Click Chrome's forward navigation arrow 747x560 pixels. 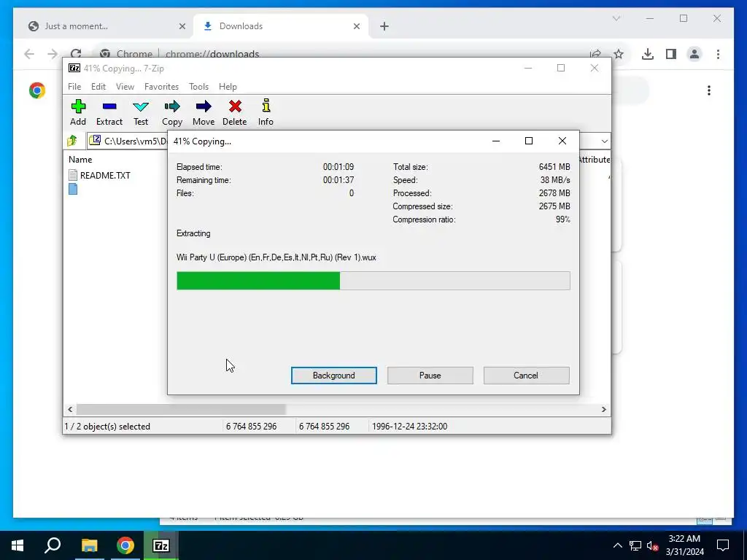pos(53,54)
